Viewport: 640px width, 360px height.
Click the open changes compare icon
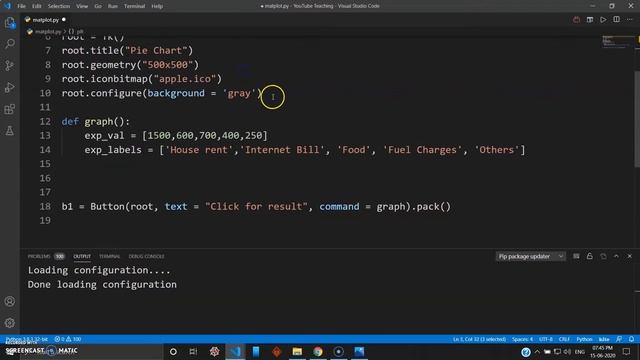click(590, 20)
